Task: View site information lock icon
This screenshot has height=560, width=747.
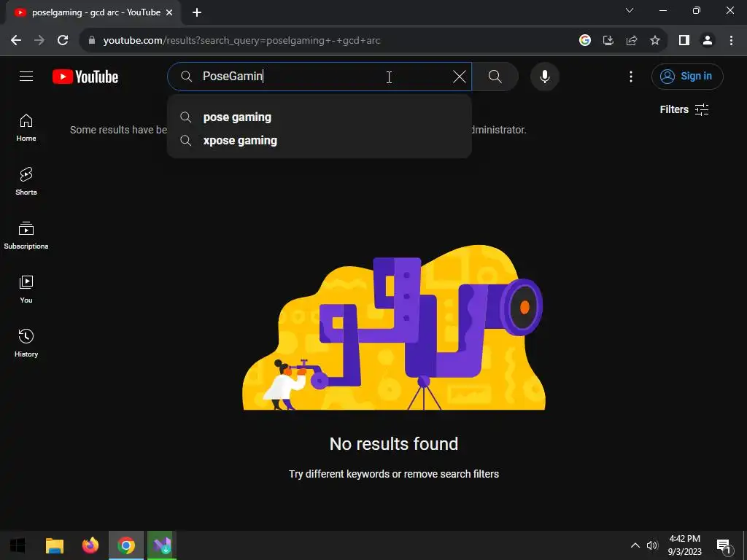Action: (92, 41)
